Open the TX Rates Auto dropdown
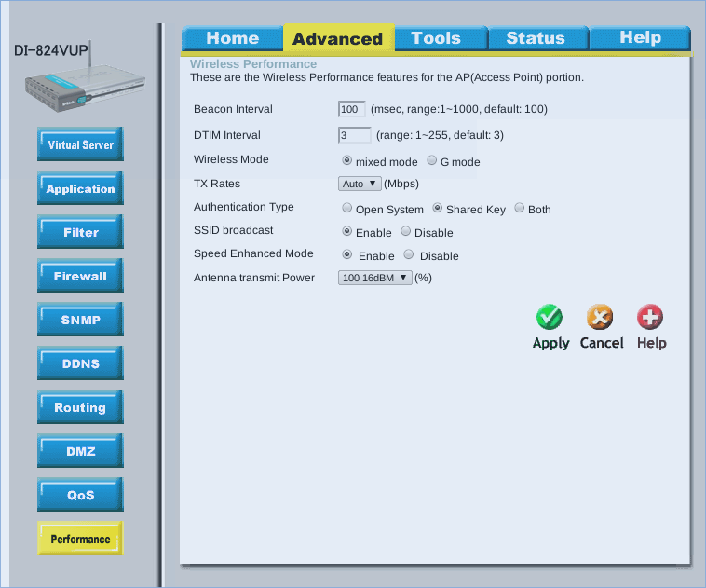The width and height of the screenshot is (706, 588). click(360, 184)
